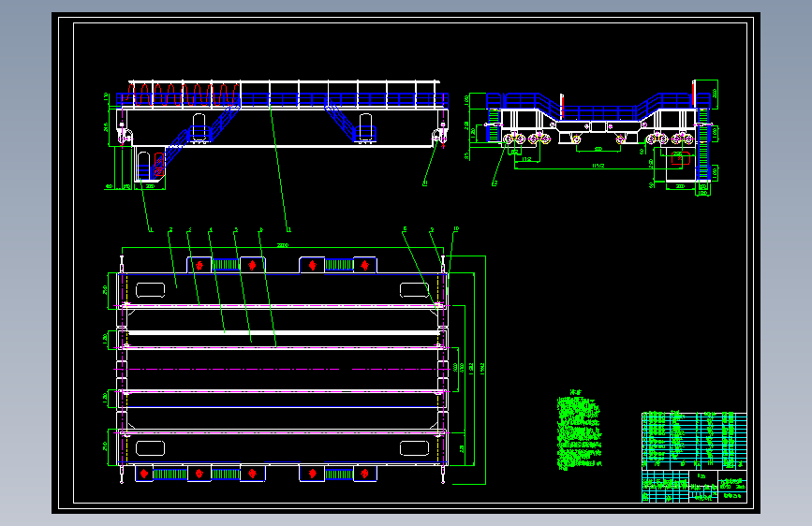812x526 pixels.
Task: Click the operator cab hanging below the side view girder
Action: [x=150, y=164]
